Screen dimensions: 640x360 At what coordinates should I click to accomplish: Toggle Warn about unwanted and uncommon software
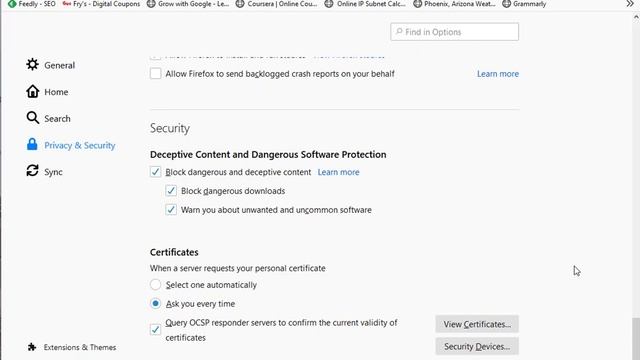coord(171,210)
